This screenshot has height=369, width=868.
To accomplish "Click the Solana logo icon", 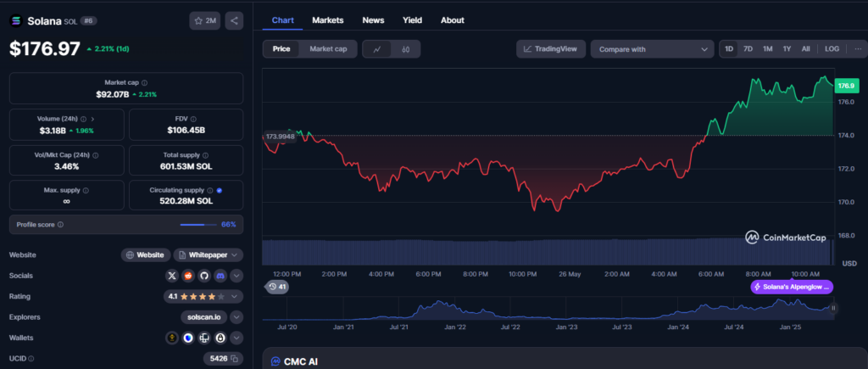I will click(x=16, y=21).
